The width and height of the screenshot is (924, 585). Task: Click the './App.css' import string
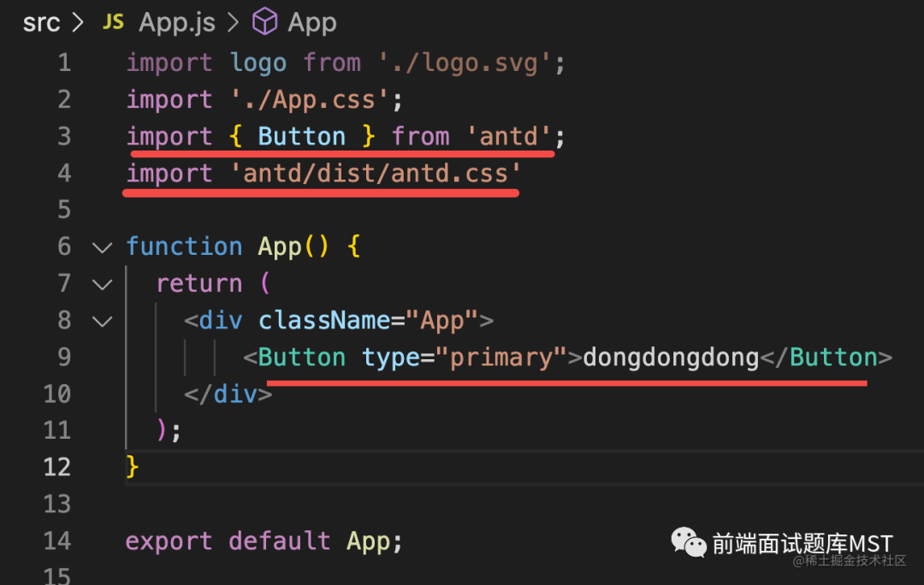tap(310, 100)
